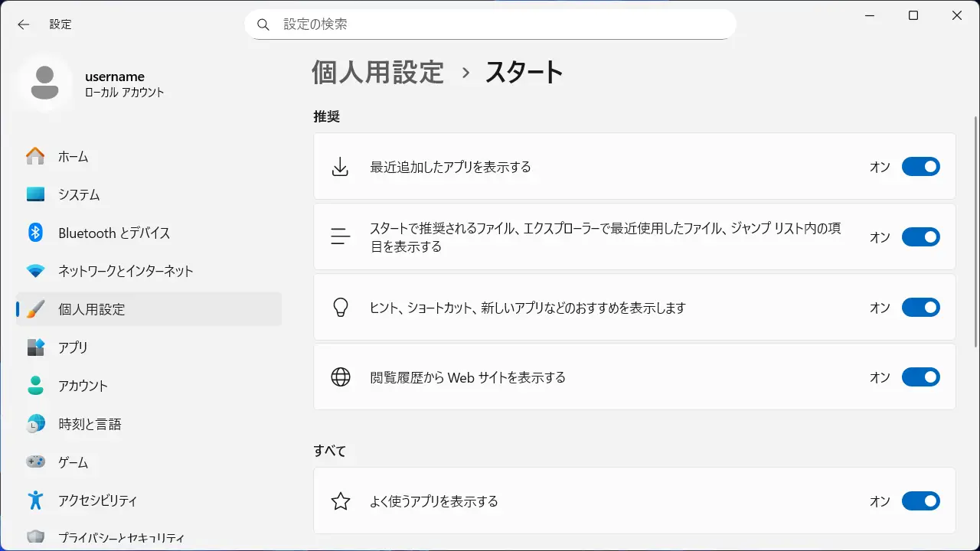Click the ゲーム controller icon
Image resolution: width=980 pixels, height=551 pixels.
(35, 462)
